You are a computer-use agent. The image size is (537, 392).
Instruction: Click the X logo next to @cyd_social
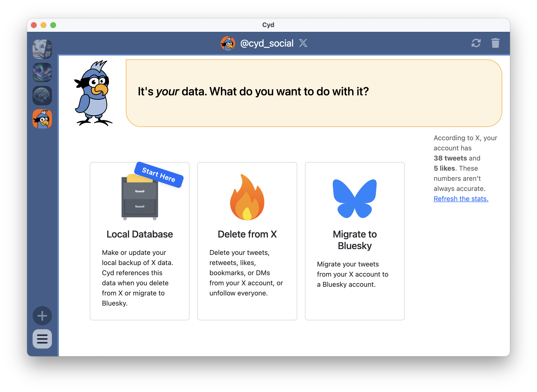tap(303, 43)
